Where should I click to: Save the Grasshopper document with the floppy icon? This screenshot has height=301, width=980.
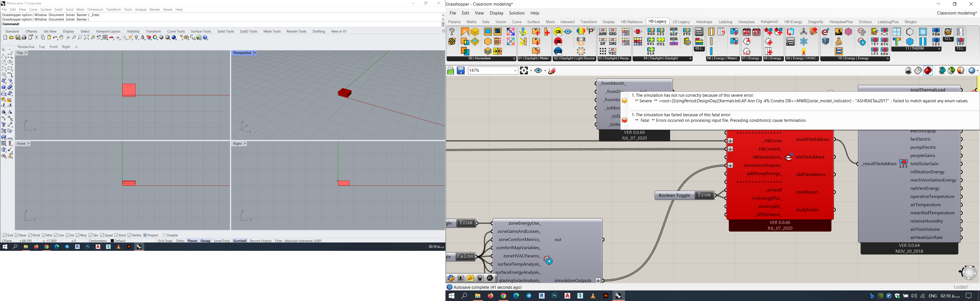click(x=461, y=71)
